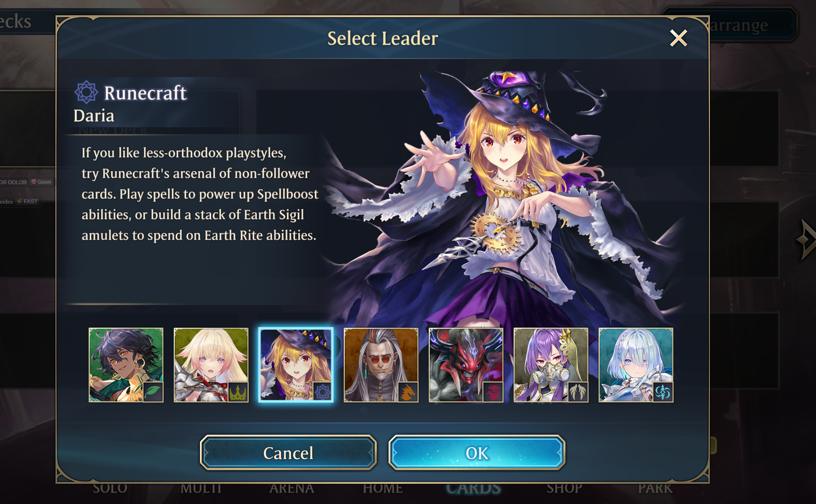Click the right arrow beside the dialog
This screenshot has width=816, height=504.
(806, 239)
